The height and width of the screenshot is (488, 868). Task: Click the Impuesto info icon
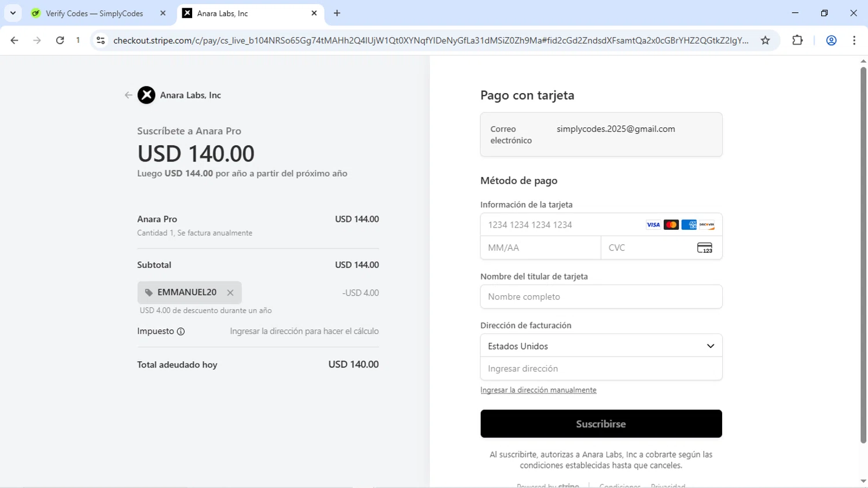[181, 332]
